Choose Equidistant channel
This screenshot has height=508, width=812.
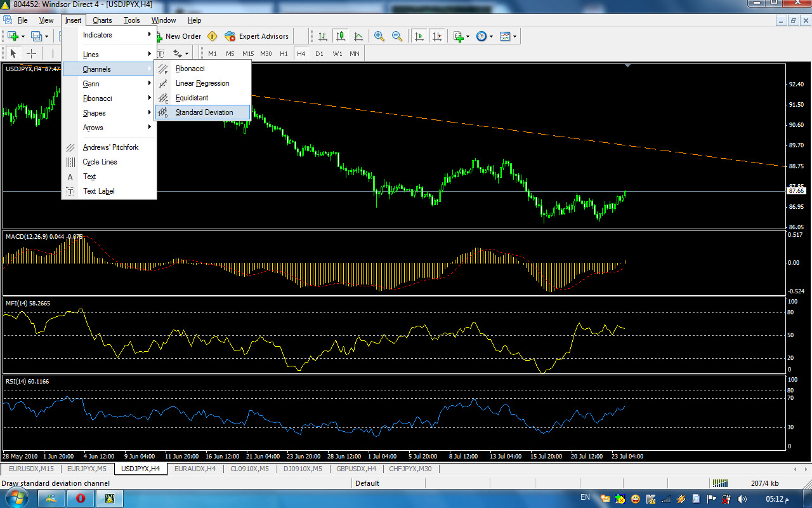tap(203, 98)
